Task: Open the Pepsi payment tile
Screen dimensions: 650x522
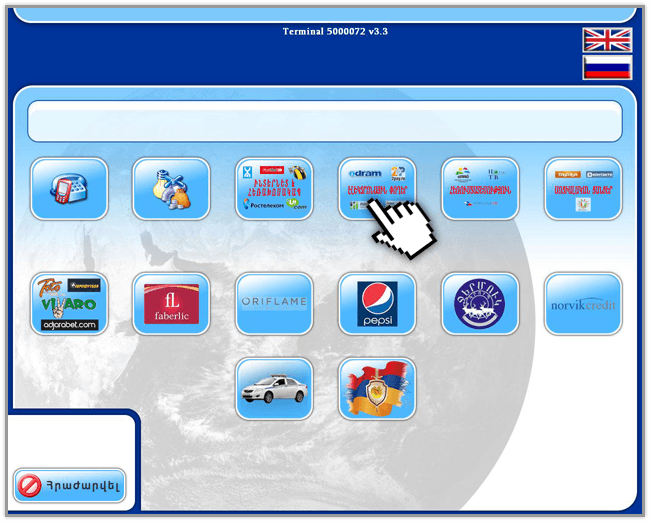Action: [377, 304]
